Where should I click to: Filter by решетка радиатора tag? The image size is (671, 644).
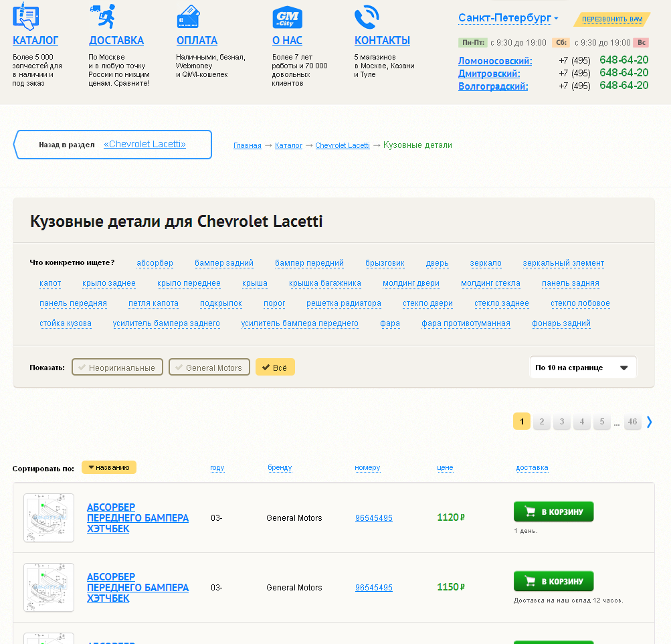(x=344, y=303)
